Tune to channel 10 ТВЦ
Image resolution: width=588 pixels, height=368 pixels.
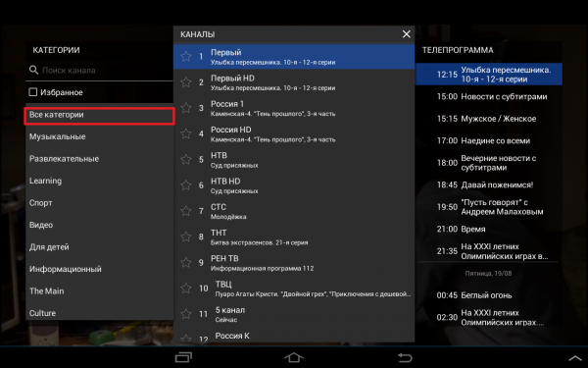[294, 289]
